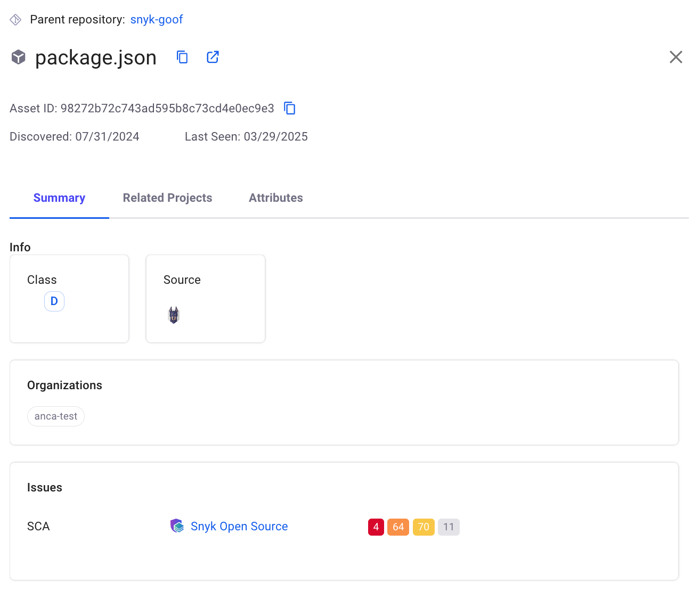
Task: Click the Snyk Open Source product icon
Action: [177, 526]
